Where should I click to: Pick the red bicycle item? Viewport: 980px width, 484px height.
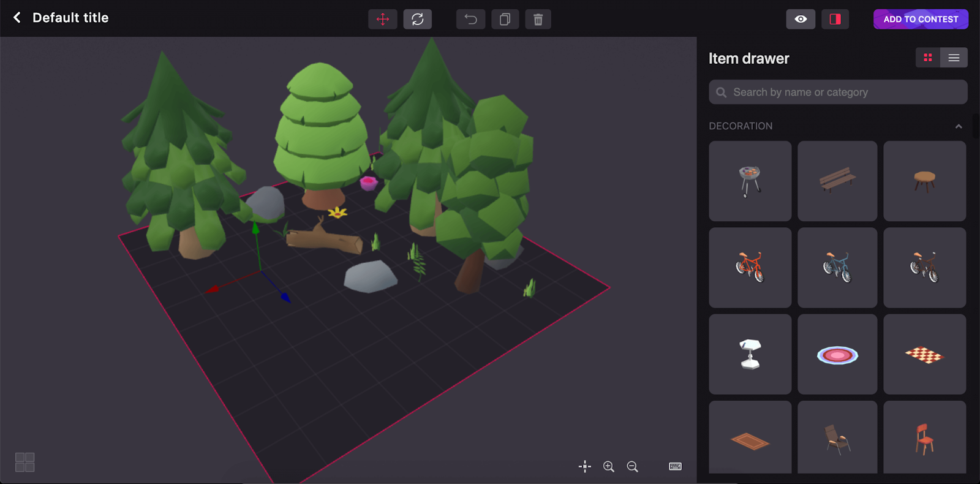750,268
